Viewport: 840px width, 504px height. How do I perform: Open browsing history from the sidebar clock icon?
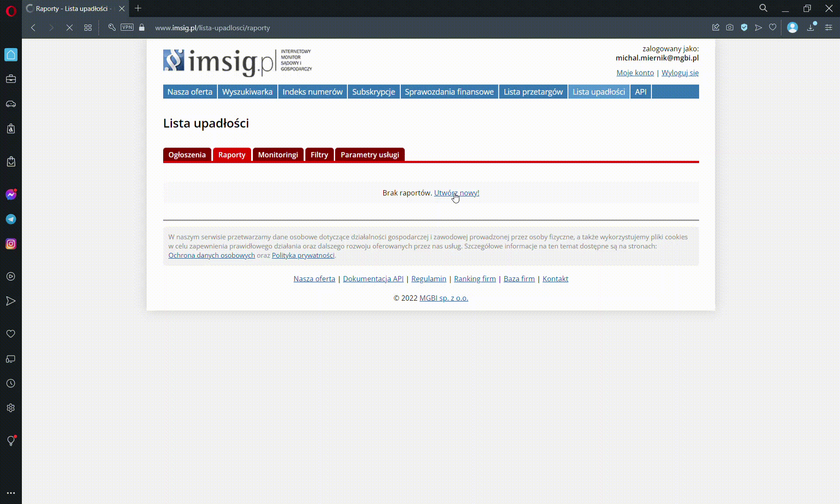coord(10,384)
